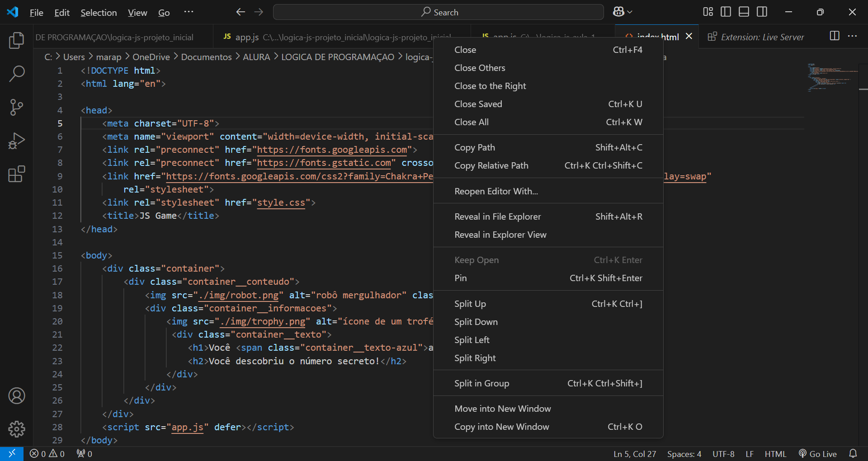
Task: Choose Copy into New Window
Action: [548, 427]
